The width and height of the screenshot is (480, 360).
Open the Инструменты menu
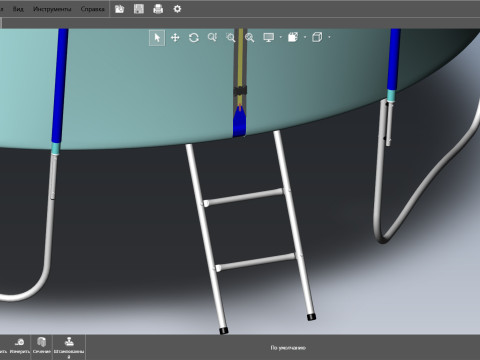tap(52, 9)
